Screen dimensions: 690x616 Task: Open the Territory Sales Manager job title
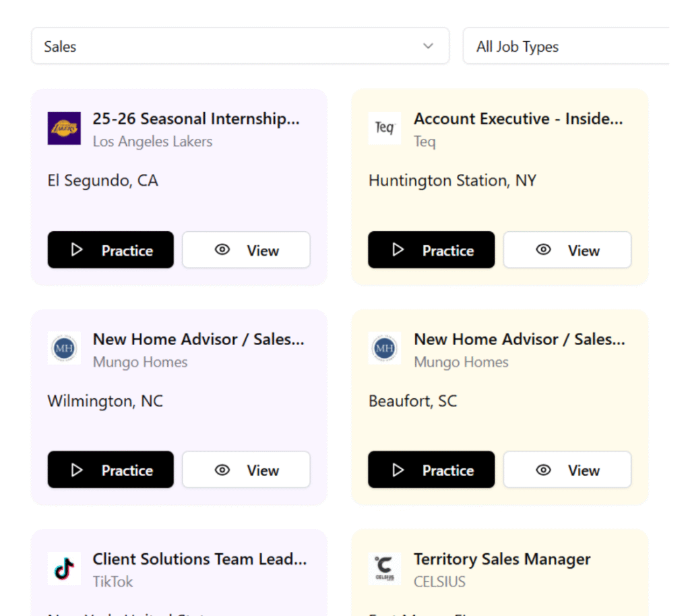502,559
